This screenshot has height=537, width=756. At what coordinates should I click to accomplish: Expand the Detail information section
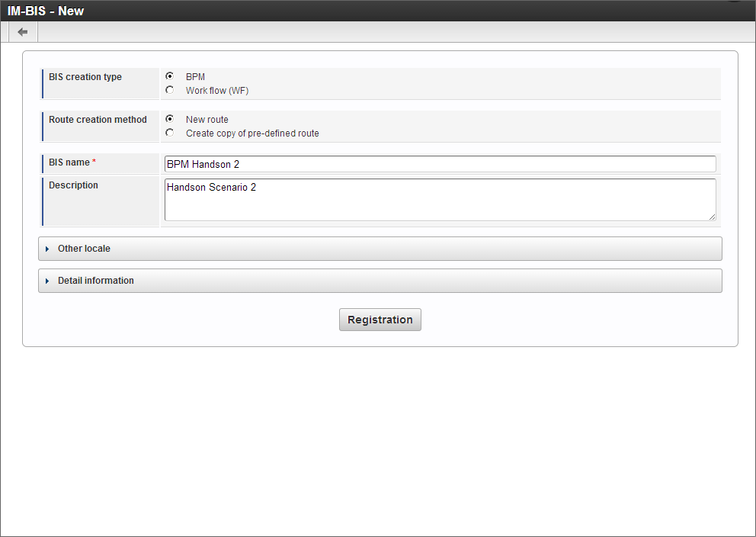380,281
